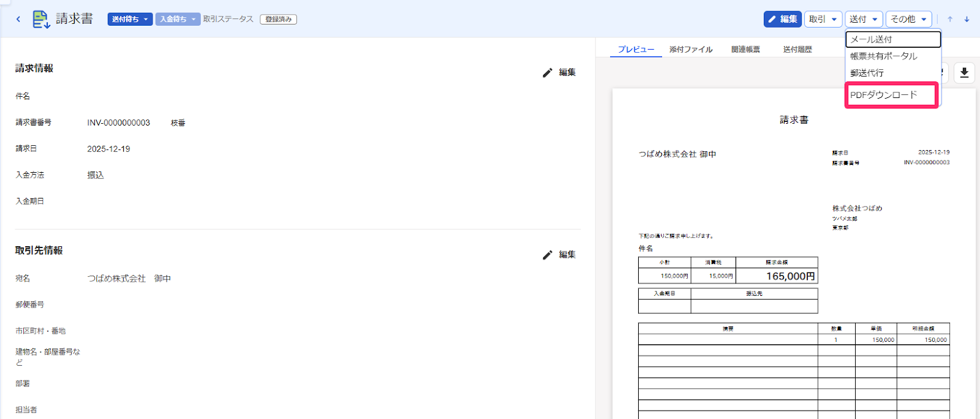Edit the 請求情報 section
Image resolution: width=980 pixels, height=419 pixels.
pyautogui.click(x=559, y=72)
